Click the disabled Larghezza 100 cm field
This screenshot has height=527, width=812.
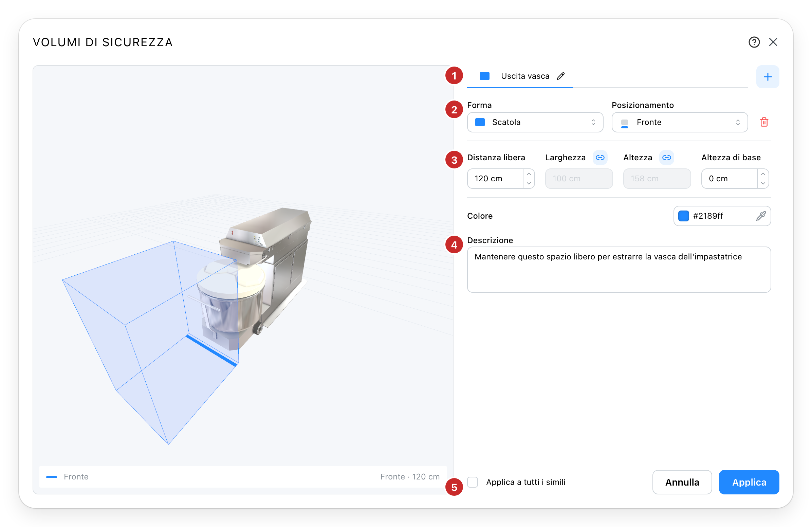coord(579,179)
